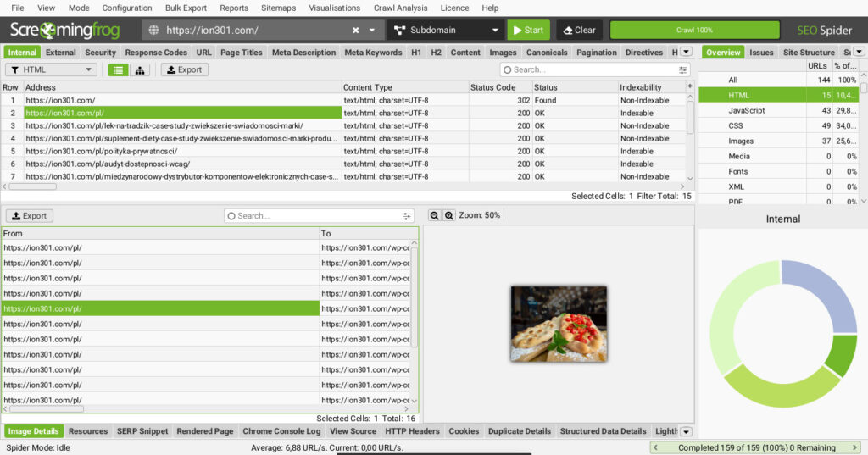Click the zoom out magnifier icon
868x455 pixels.
[x=434, y=215]
